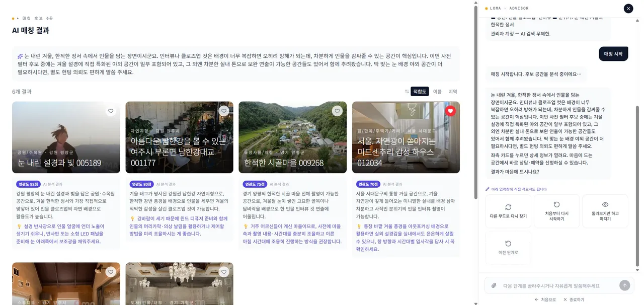
Task: Unfavorite the 미드센추리 감성 하우스 012034 card
Action: pos(450,111)
